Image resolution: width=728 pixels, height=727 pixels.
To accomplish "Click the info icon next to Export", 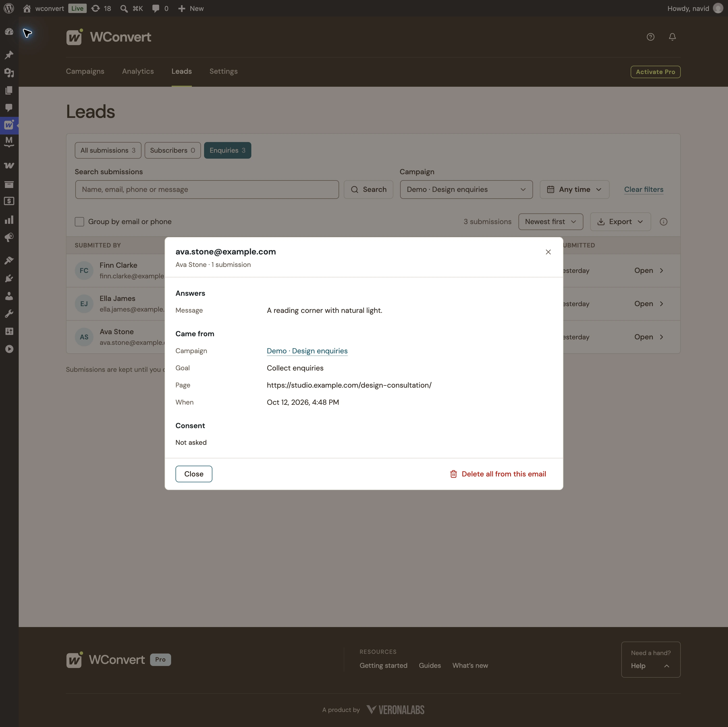I will [x=664, y=221].
